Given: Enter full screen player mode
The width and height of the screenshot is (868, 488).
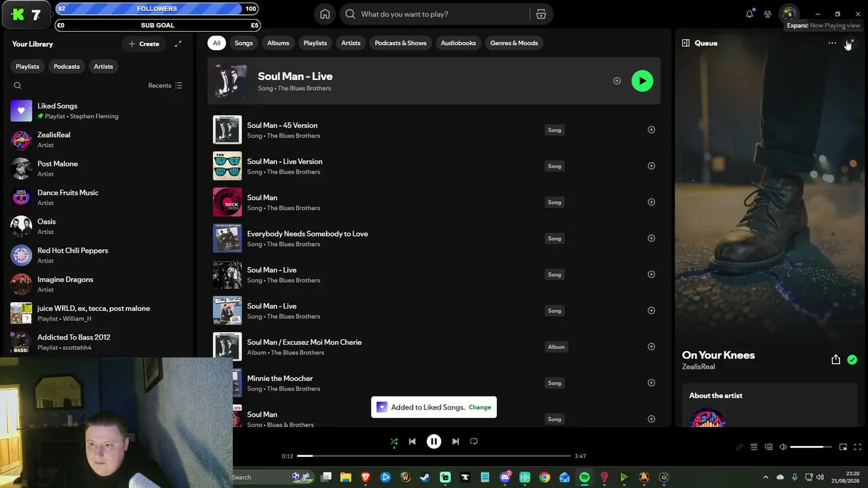Looking at the screenshot, I should (858, 447).
